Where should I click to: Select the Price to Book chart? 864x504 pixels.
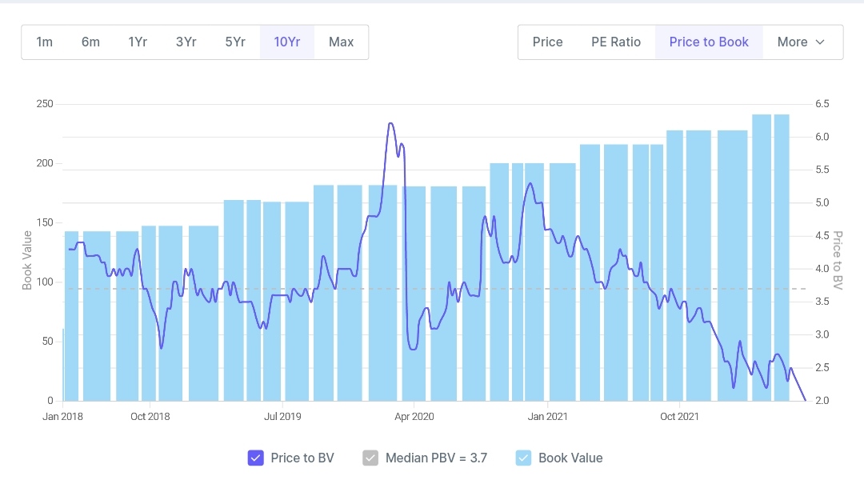[709, 42]
